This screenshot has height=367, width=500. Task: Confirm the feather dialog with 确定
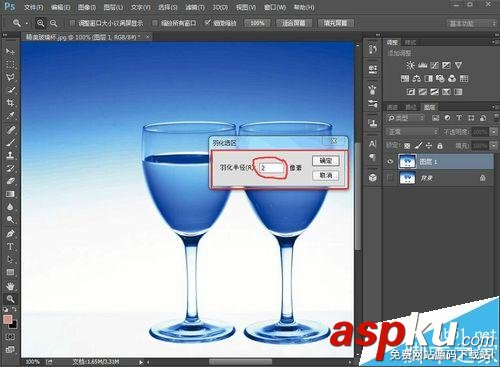click(x=326, y=161)
